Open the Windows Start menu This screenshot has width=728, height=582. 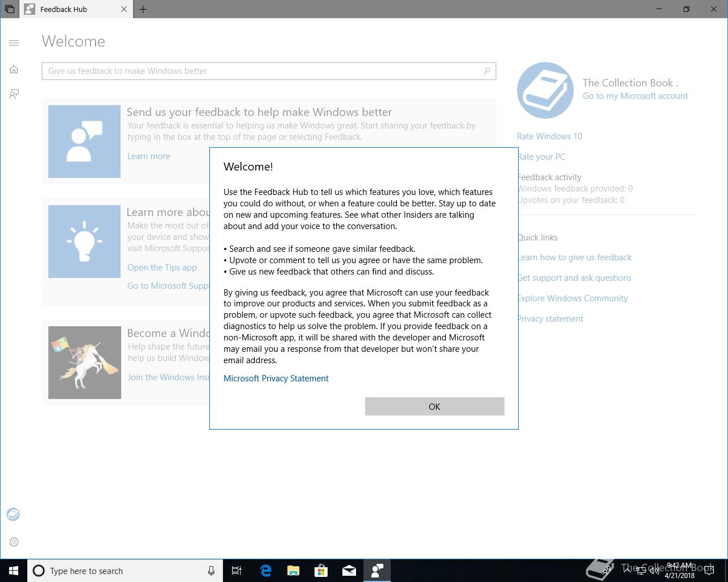tap(14, 571)
